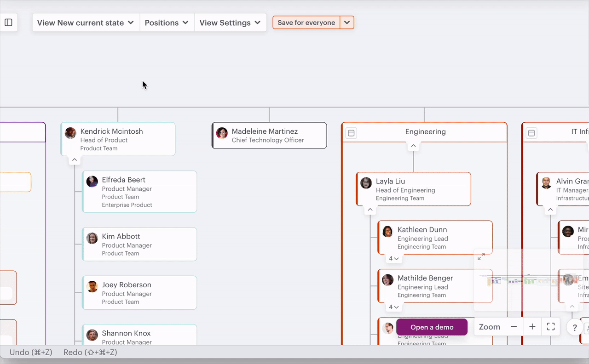Expand Mathilde Benger's 4 reports

click(x=393, y=307)
